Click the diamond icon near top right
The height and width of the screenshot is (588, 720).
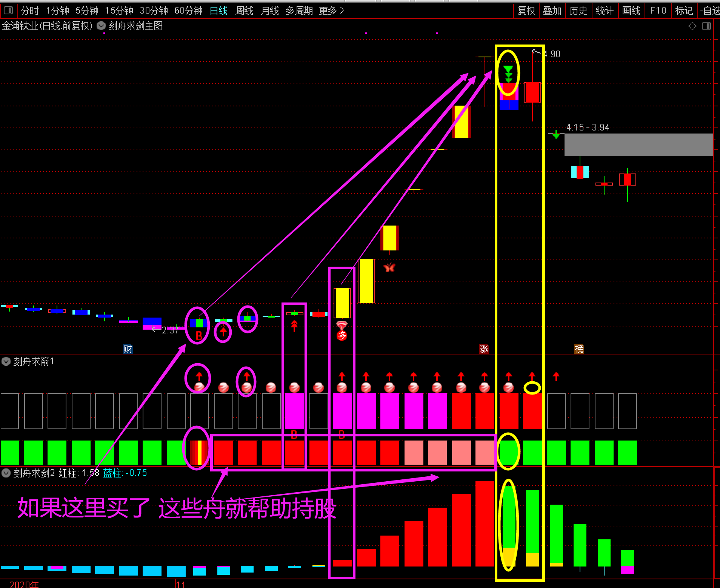pyautogui.click(x=692, y=26)
